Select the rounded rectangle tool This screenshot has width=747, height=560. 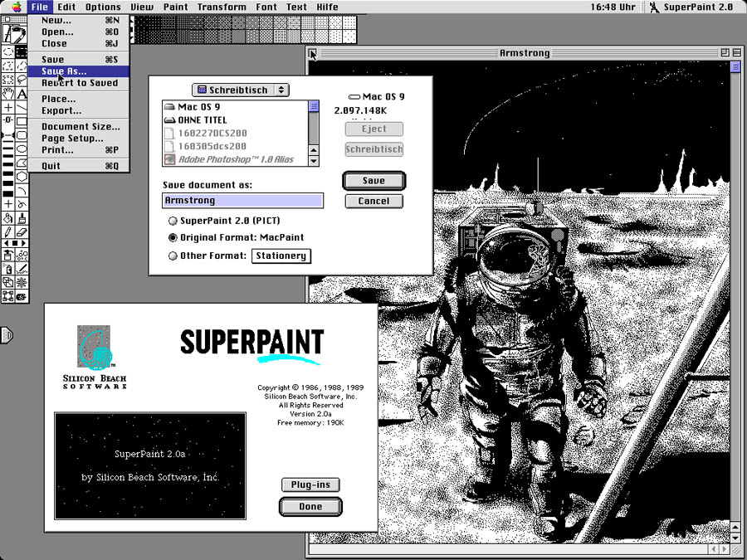pos(22,135)
